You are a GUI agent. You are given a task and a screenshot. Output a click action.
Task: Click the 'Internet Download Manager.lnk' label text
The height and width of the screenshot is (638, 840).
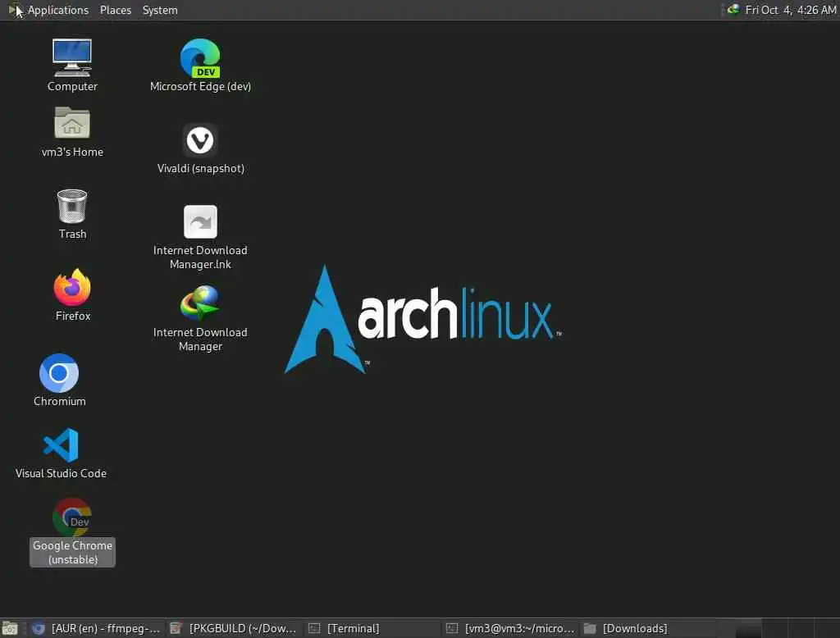pos(200,257)
